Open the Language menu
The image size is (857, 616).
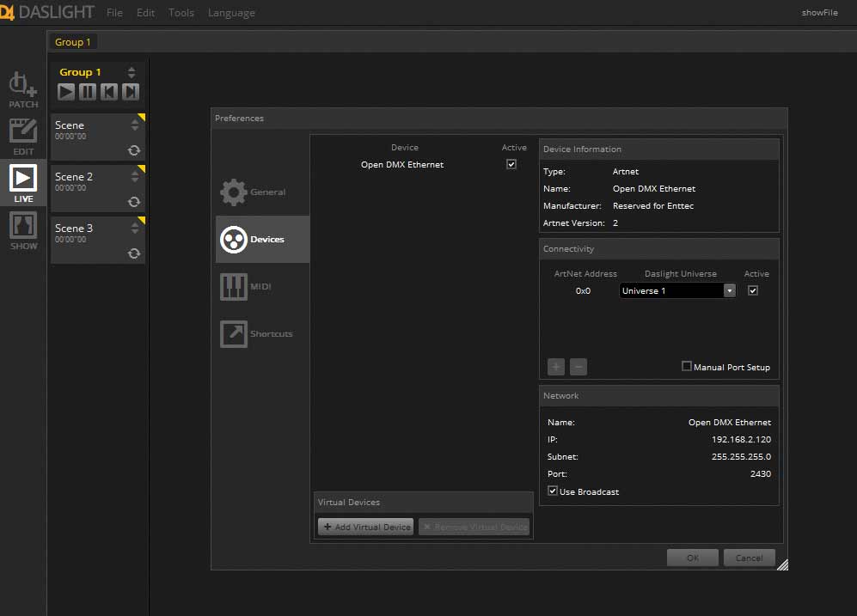pyautogui.click(x=231, y=13)
